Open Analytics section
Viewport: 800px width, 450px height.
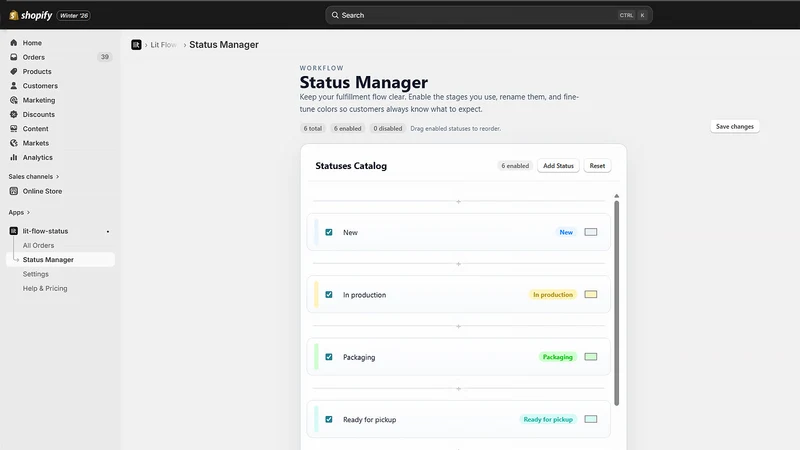pyautogui.click(x=37, y=157)
